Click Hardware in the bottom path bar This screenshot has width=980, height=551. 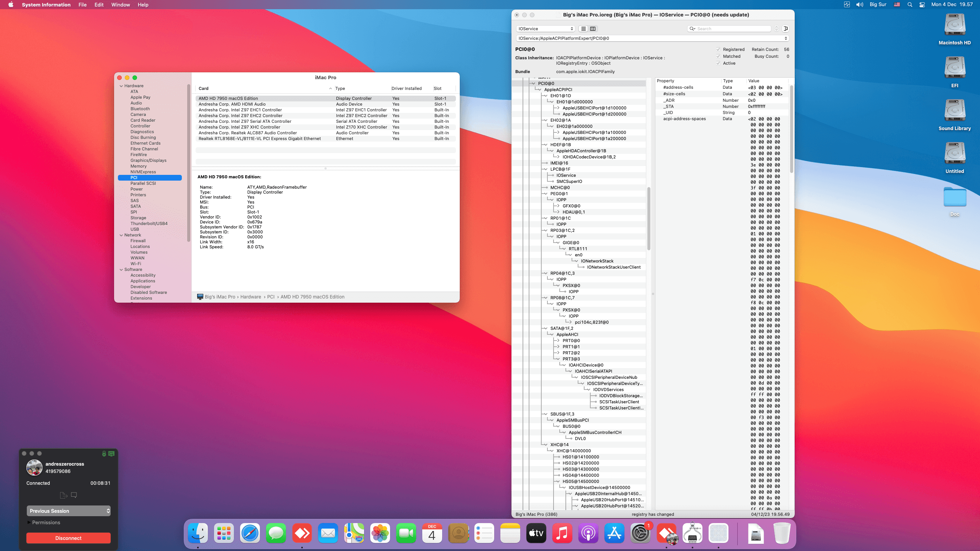click(250, 297)
